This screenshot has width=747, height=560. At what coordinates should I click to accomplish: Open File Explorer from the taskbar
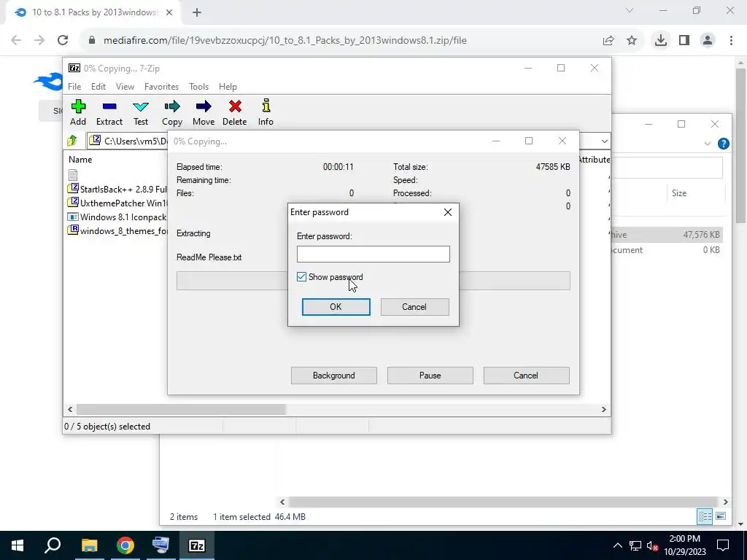pos(89,545)
